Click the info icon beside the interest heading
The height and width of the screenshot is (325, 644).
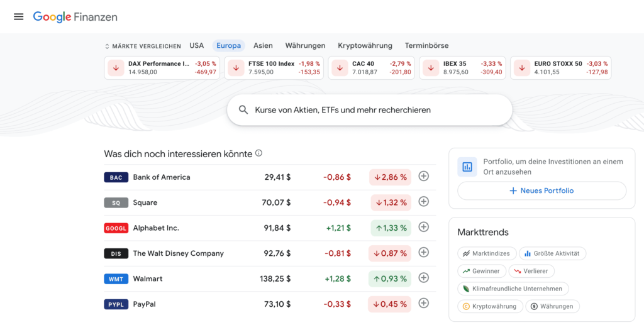pyautogui.click(x=258, y=153)
